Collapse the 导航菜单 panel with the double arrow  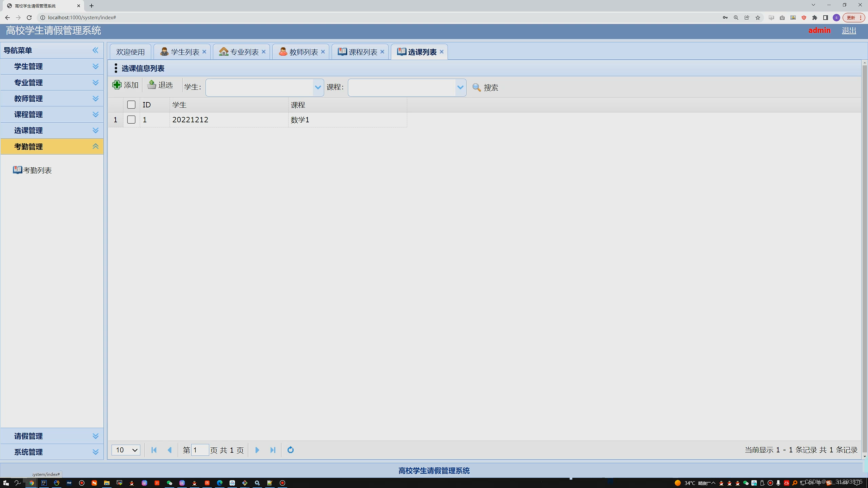tap(96, 50)
